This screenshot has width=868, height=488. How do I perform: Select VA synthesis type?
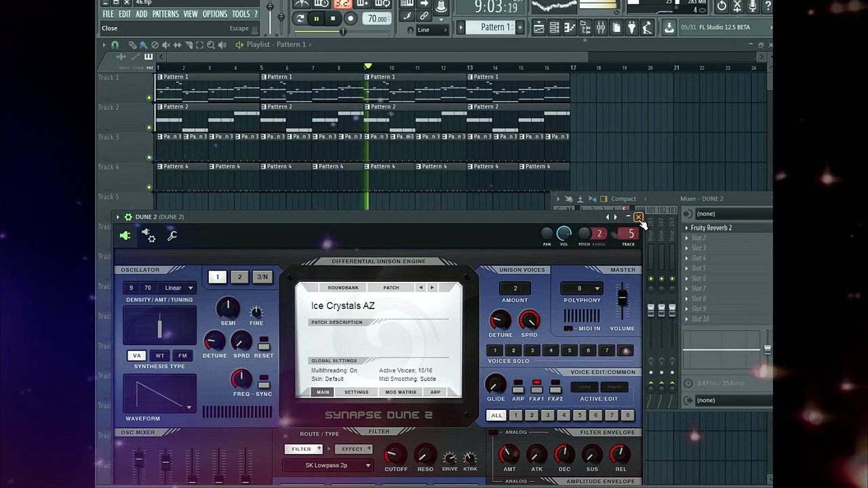point(137,356)
